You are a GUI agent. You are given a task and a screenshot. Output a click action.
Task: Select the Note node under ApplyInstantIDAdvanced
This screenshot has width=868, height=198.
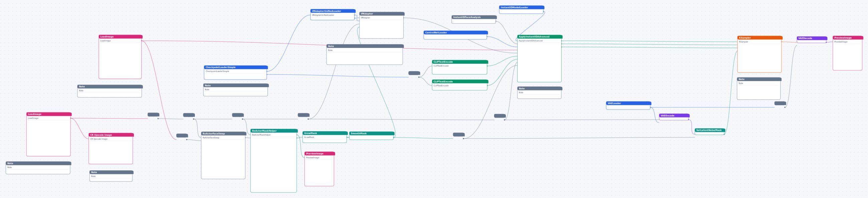click(539, 93)
